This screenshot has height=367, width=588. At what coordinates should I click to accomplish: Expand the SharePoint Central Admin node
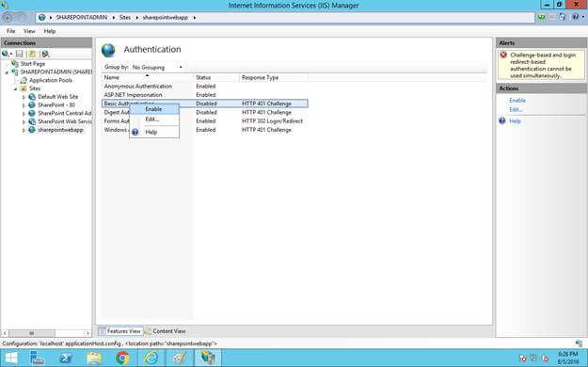coord(24,114)
